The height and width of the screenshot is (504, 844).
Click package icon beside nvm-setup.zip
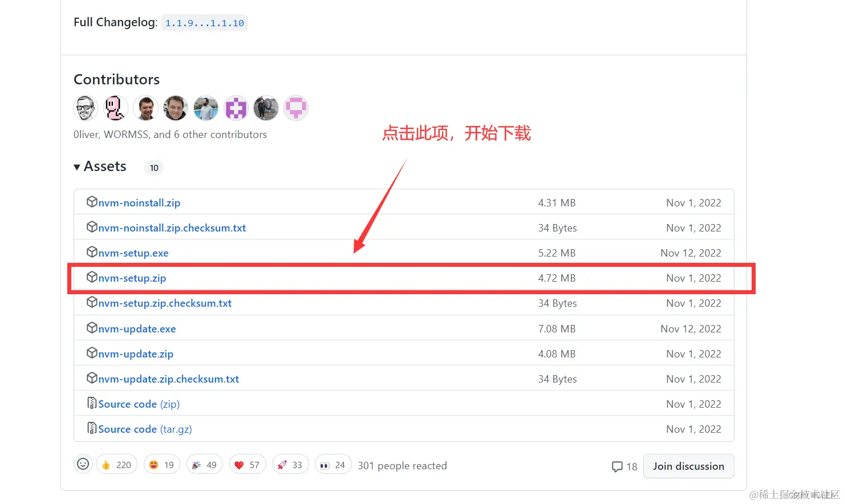[92, 277]
